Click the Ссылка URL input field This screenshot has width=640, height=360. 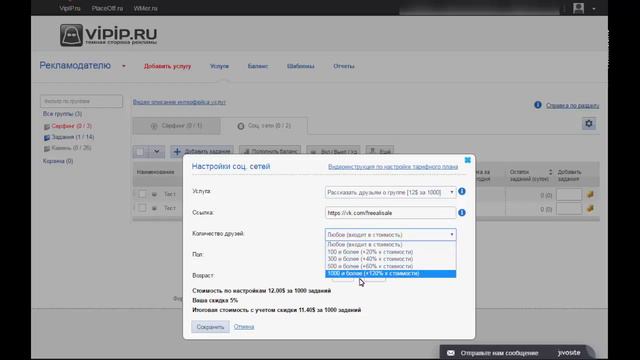click(x=391, y=213)
